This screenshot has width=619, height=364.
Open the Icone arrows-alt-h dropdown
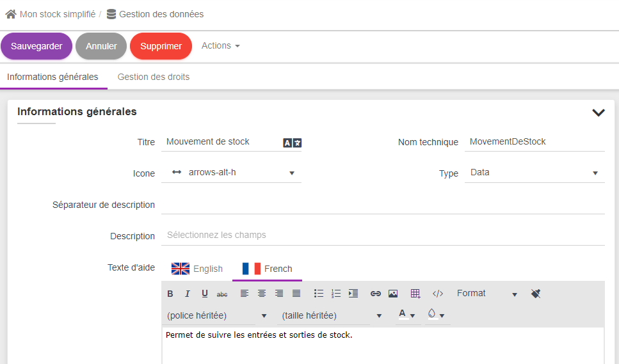point(231,173)
